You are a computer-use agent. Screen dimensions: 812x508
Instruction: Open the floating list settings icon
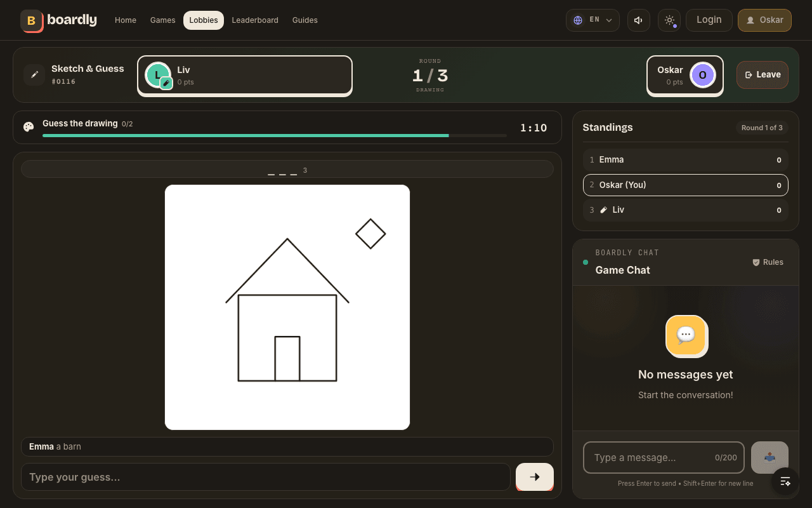[x=785, y=481]
